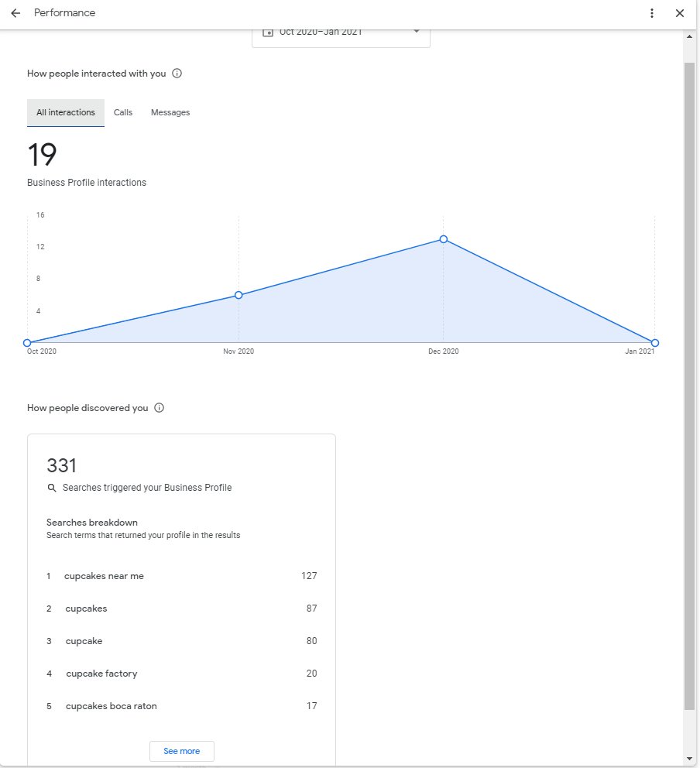Click the 'cupcakes near me' search term
The image size is (700, 768).
[x=104, y=576]
